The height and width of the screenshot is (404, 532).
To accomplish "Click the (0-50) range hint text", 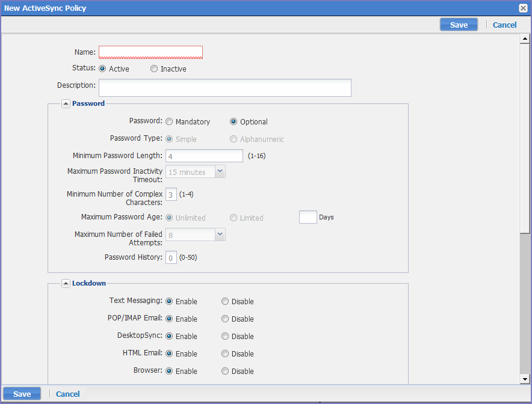I will [188, 257].
